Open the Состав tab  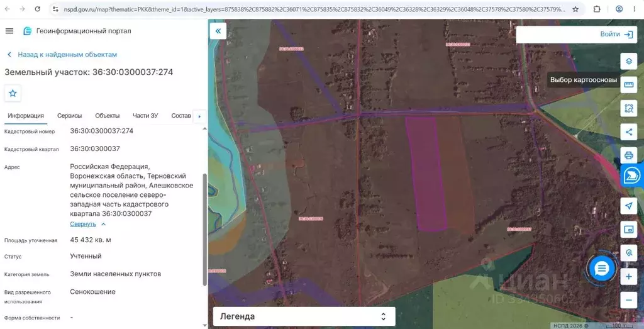coord(181,116)
